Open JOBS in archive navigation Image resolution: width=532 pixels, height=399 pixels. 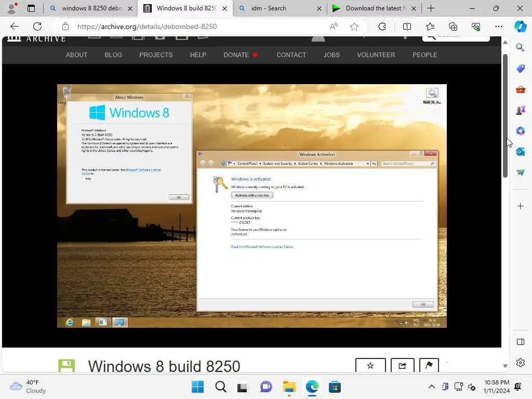[x=331, y=55]
